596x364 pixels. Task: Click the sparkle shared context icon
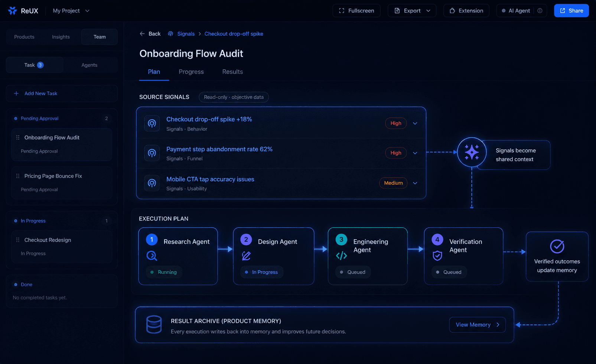click(472, 152)
